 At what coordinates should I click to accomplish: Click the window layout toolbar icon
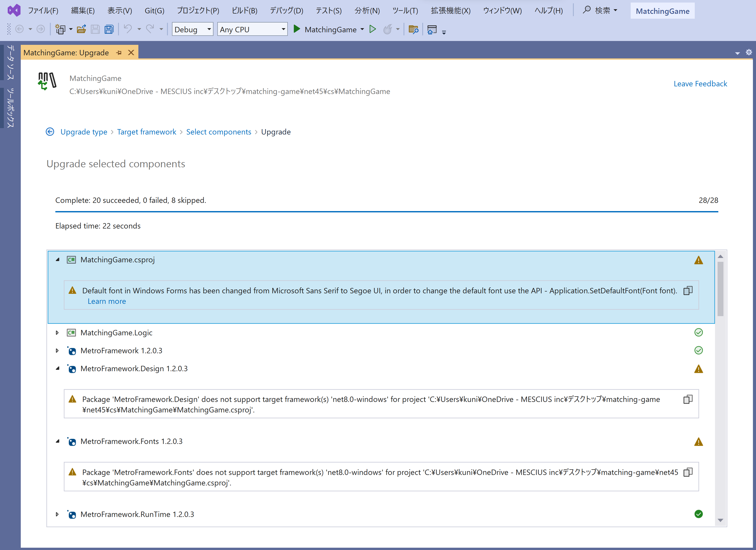432,29
